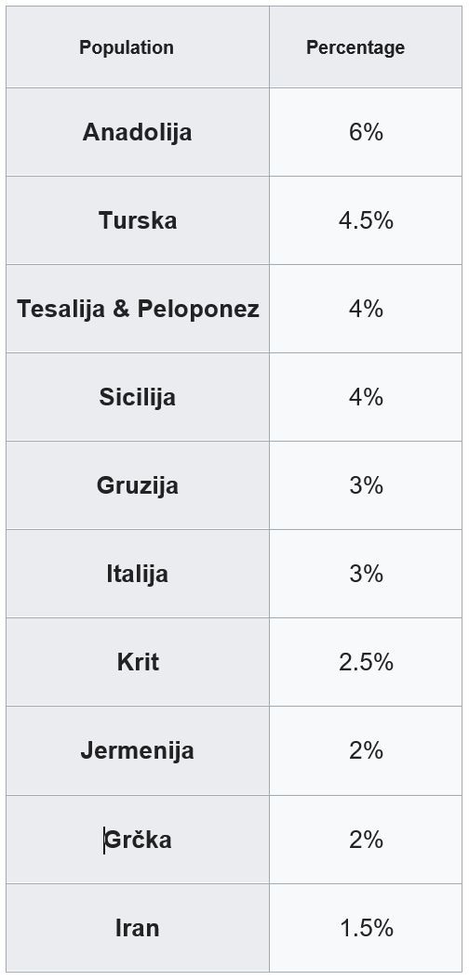Select the Anadolija row header cell
Screen dimensions: 469x980
(x=138, y=132)
